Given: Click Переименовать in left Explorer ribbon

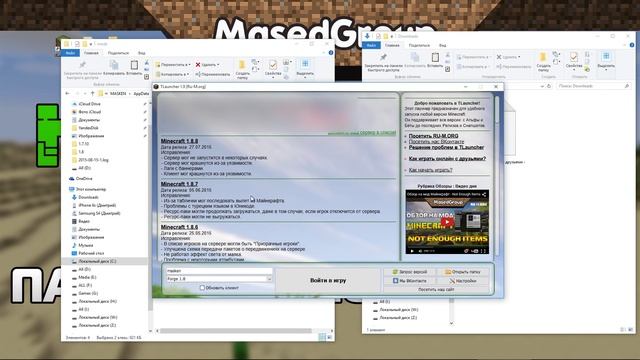Looking at the screenshot, I should click(x=213, y=74).
